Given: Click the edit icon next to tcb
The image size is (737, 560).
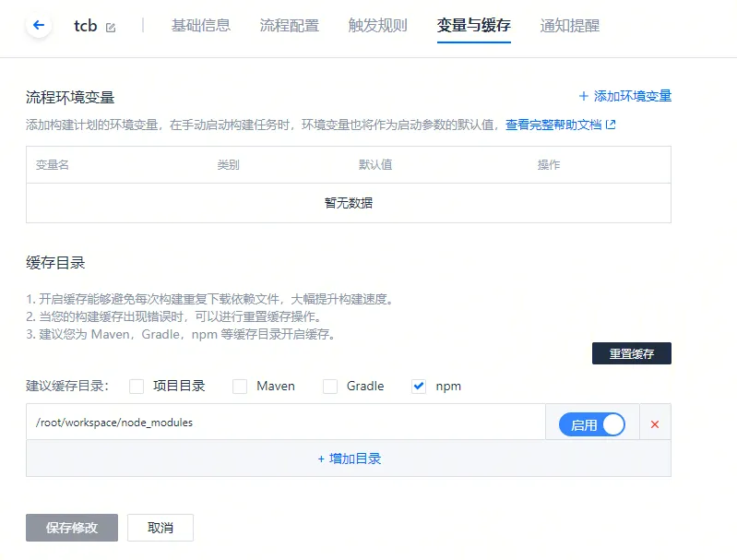Looking at the screenshot, I should tap(111, 28).
